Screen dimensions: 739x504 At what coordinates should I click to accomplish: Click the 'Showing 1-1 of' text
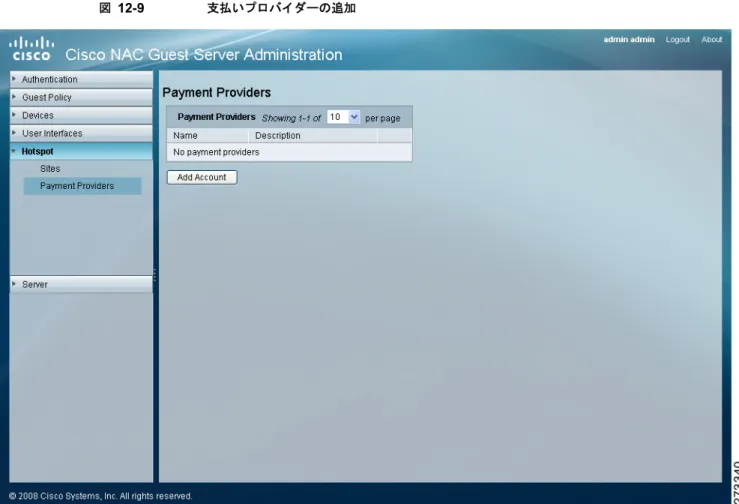click(x=291, y=118)
